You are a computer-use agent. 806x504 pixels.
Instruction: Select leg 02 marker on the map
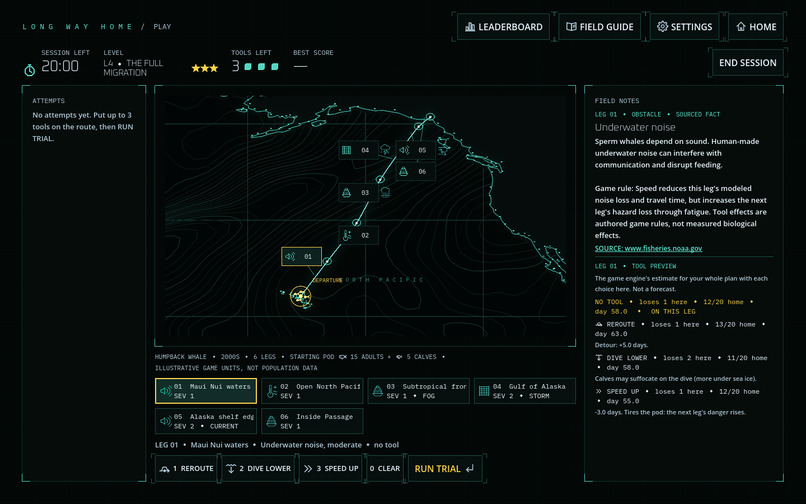click(358, 235)
